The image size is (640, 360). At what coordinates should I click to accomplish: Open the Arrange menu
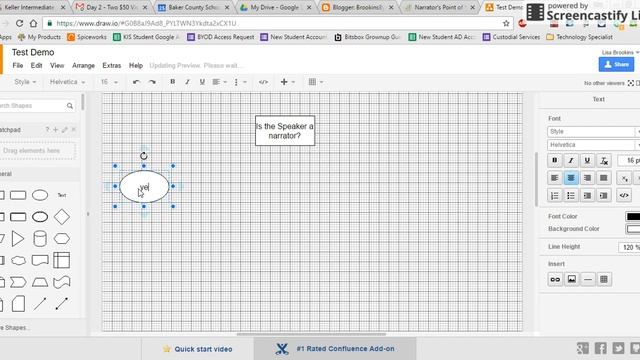tap(83, 65)
